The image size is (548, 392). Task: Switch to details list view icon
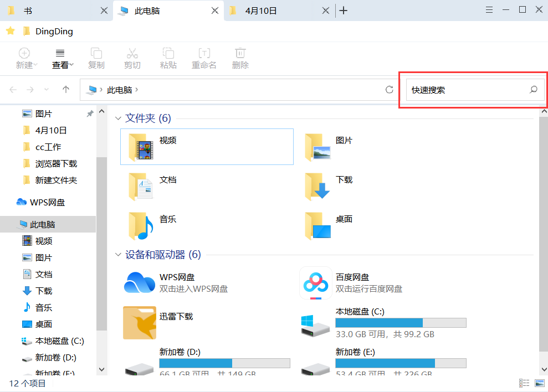click(524, 383)
